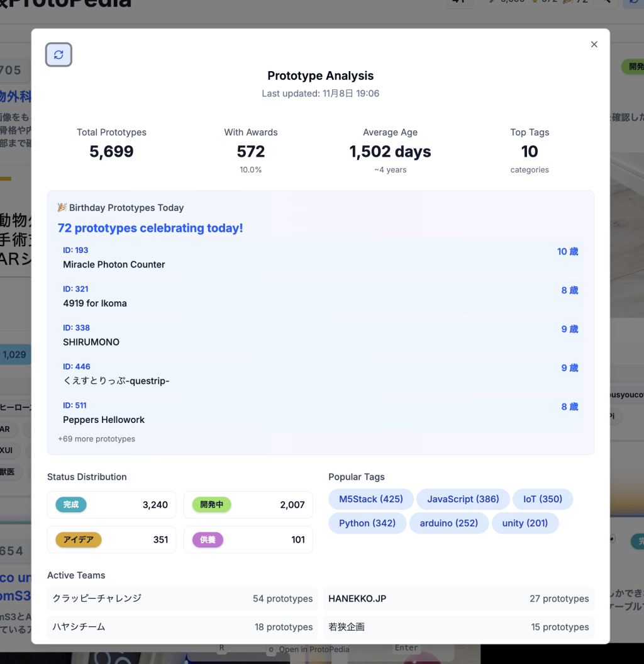
Task: Select the JavaScript (386) tag chip
Action: [463, 499]
